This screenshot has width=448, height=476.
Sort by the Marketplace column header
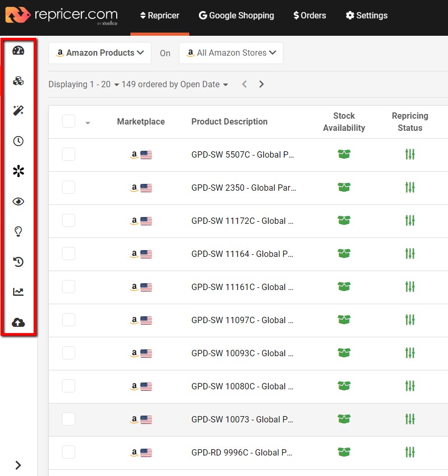tap(141, 121)
